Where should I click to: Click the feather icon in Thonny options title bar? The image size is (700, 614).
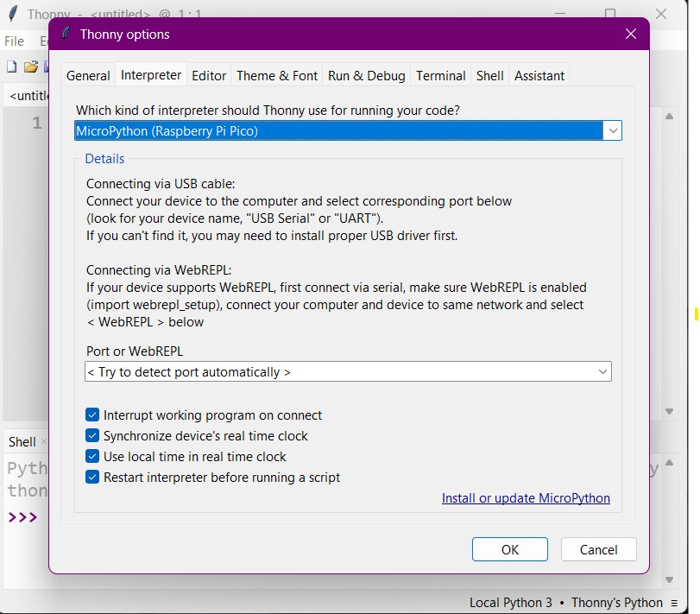point(66,34)
